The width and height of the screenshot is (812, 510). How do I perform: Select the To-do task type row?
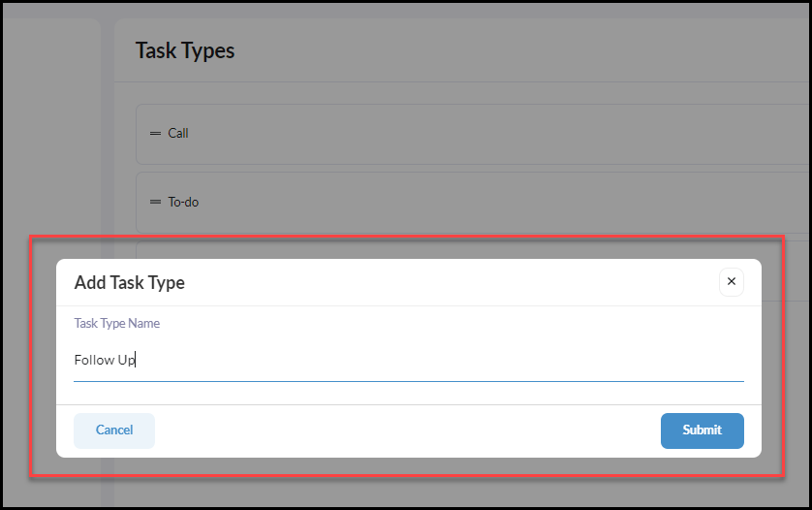click(473, 202)
